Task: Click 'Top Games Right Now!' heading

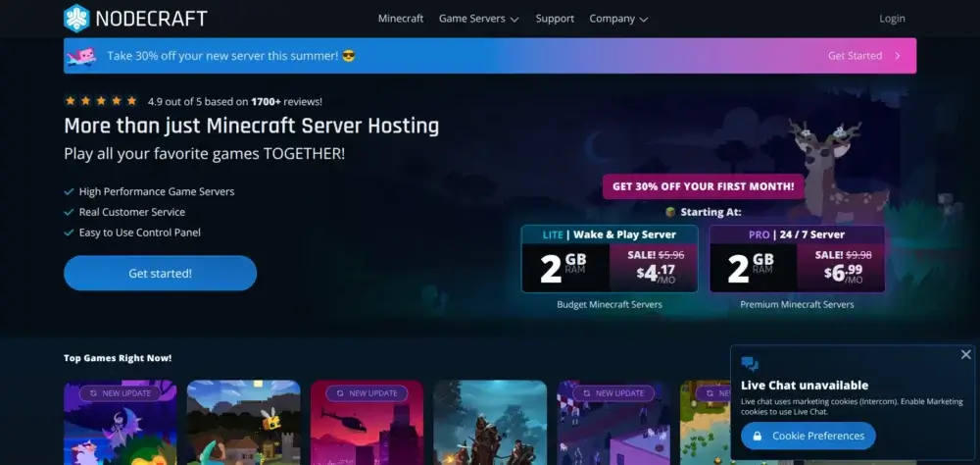Action: click(x=118, y=358)
